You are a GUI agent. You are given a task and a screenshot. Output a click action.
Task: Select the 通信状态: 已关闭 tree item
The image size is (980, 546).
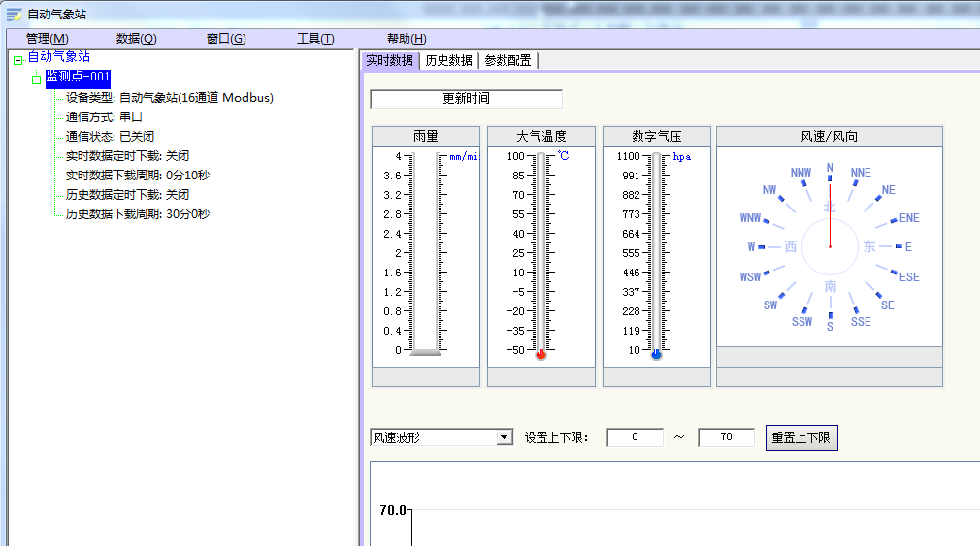coord(110,137)
